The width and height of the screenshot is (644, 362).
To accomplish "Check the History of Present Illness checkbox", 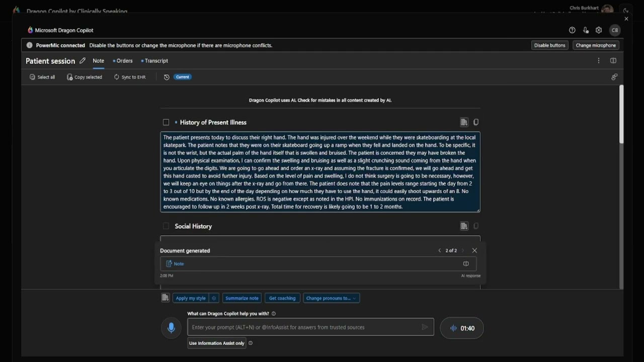I will (x=166, y=122).
